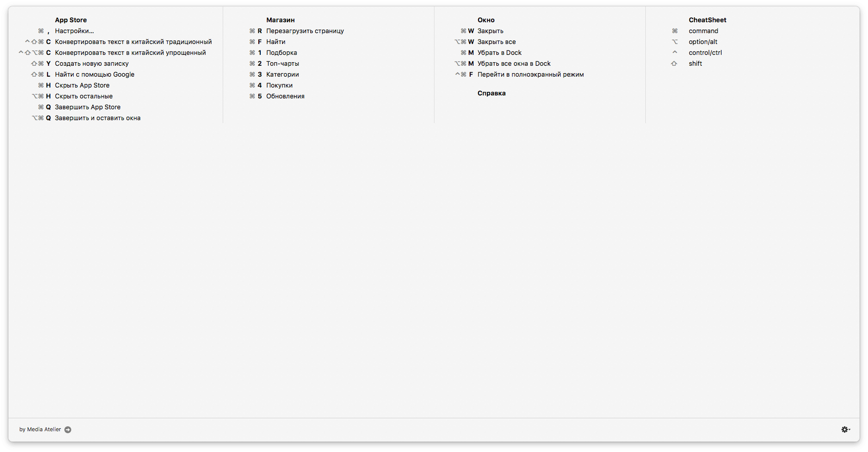
Task: Click the 'command' legend label
Action: pos(703,31)
